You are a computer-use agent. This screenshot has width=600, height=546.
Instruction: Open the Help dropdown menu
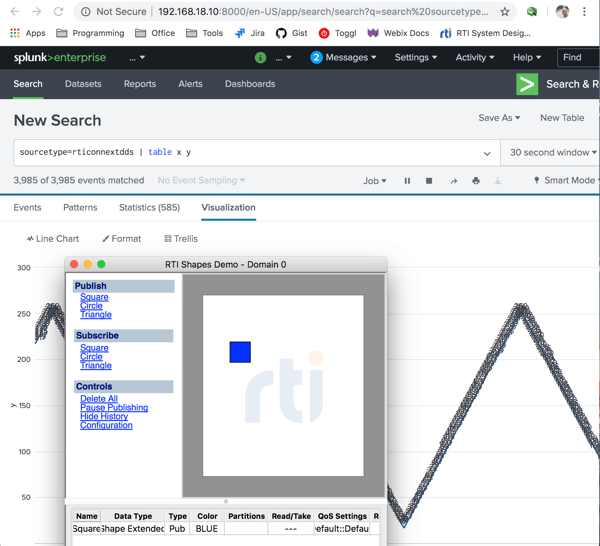point(527,57)
